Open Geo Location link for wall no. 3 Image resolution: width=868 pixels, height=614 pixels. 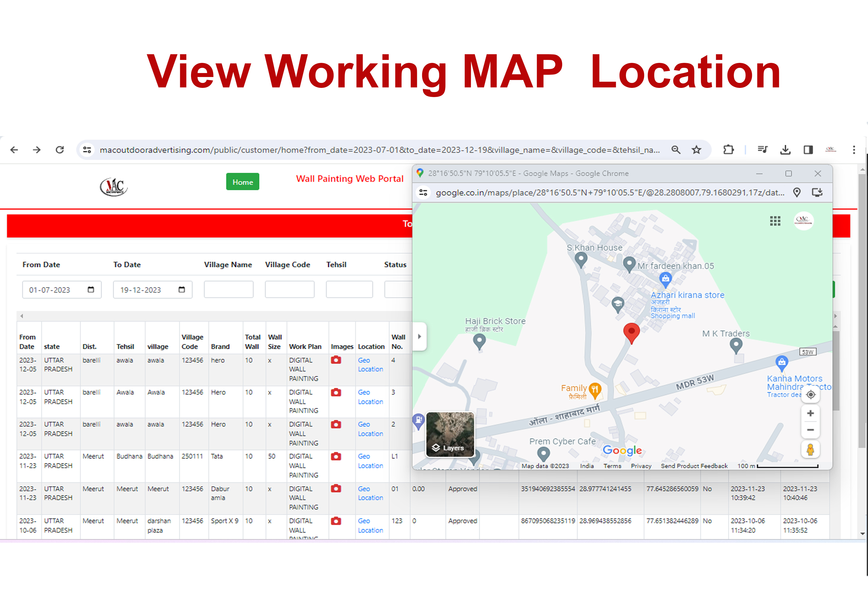coord(370,397)
